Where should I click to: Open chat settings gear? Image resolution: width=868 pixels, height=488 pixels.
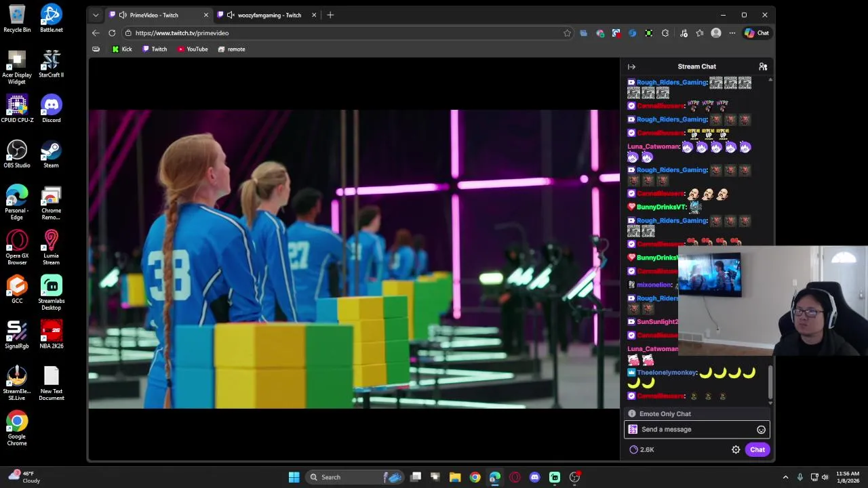(x=736, y=449)
